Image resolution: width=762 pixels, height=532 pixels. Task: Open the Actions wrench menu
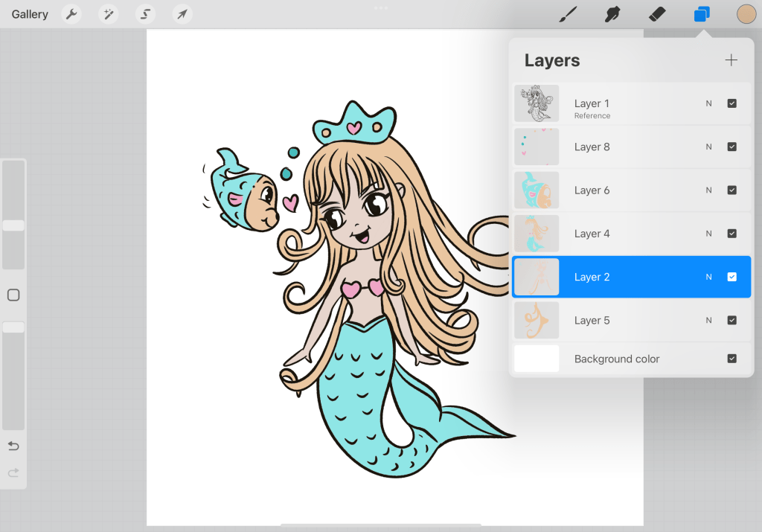[71, 14]
